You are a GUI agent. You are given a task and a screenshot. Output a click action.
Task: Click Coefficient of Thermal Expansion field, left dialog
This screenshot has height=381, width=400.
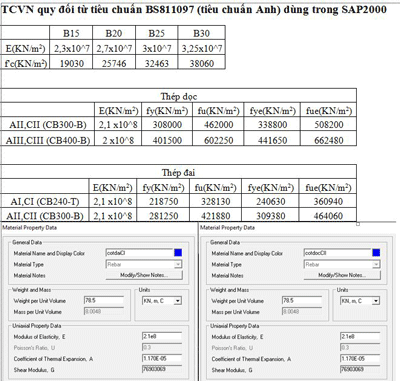pos(162,358)
